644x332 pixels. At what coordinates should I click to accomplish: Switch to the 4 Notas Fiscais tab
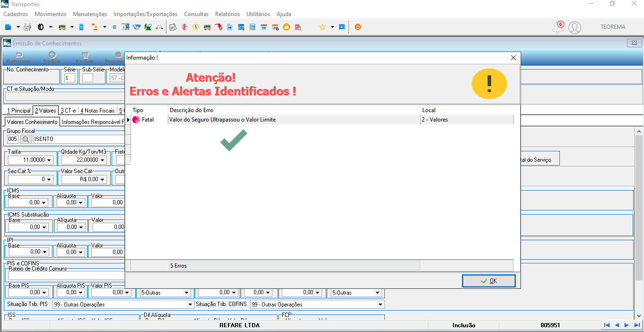(x=97, y=111)
